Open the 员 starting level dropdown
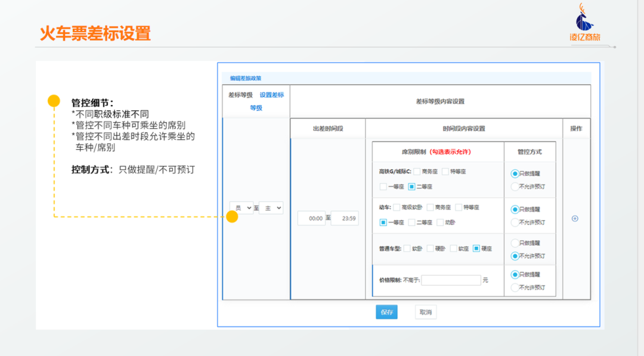This screenshot has width=644, height=356. click(x=241, y=208)
